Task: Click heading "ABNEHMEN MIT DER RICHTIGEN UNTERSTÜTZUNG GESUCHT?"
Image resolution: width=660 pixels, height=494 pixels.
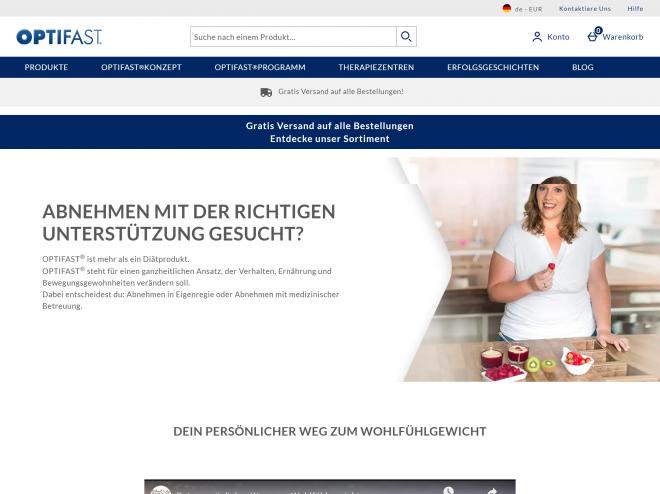Action: point(189,223)
